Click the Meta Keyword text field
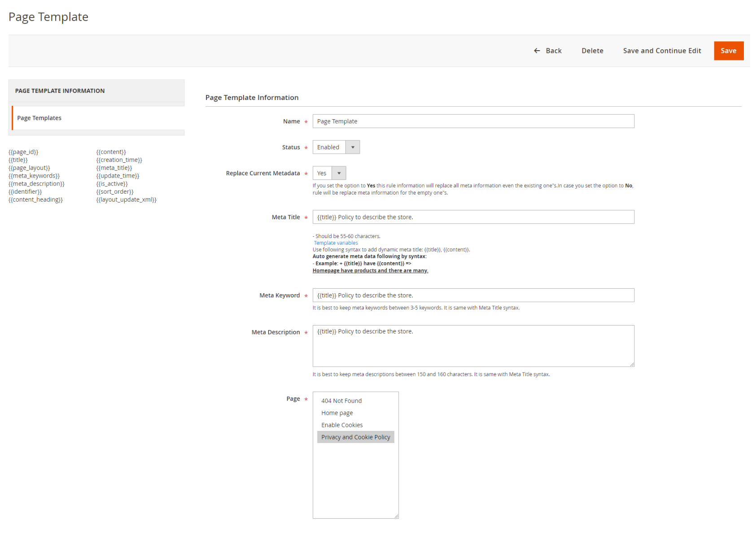 click(x=473, y=295)
